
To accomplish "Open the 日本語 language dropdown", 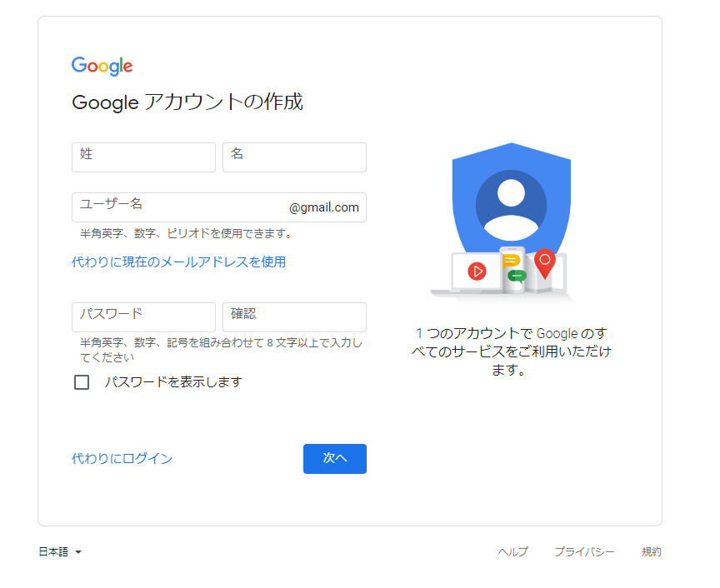I will (x=60, y=551).
